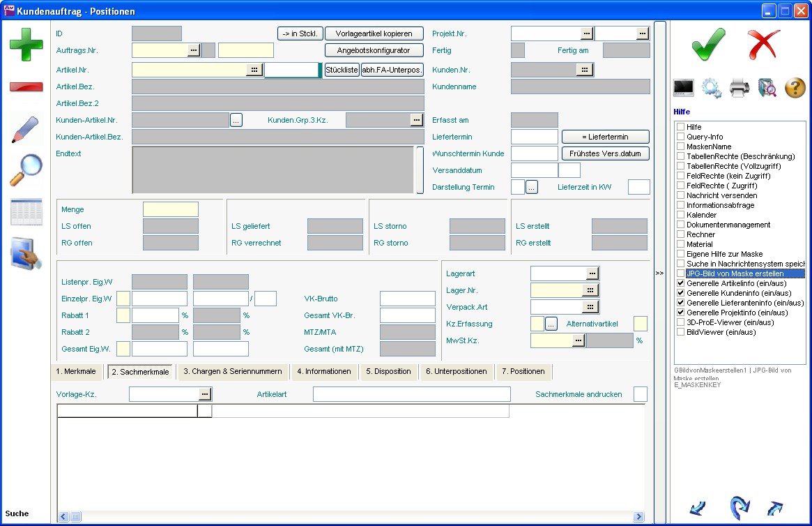Open the Lagerart dropdown

click(592, 274)
